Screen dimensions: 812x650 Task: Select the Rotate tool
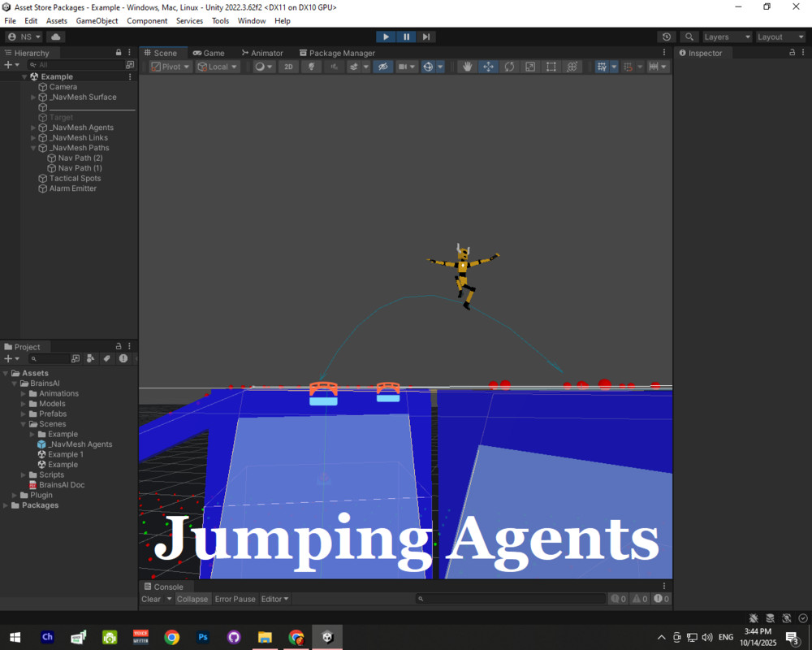click(x=510, y=67)
